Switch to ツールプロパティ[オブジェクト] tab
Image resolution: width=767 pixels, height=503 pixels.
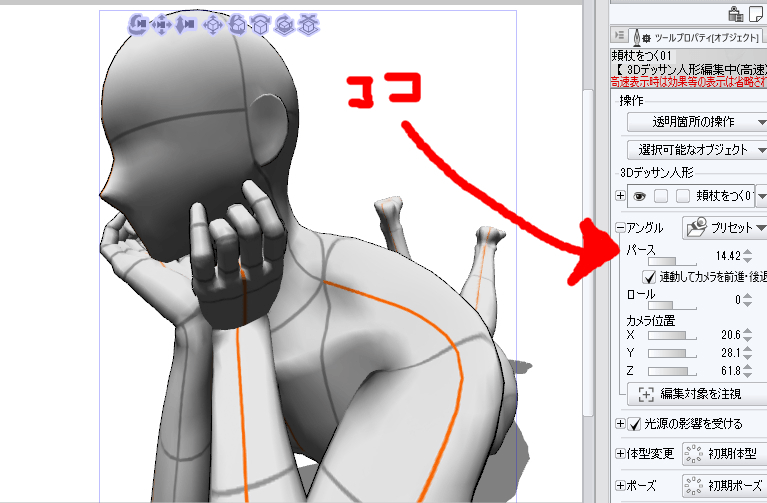(x=695, y=37)
